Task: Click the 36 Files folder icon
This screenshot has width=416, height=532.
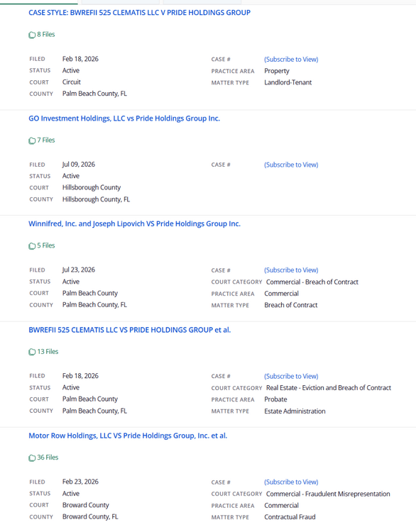Action: [32, 458]
